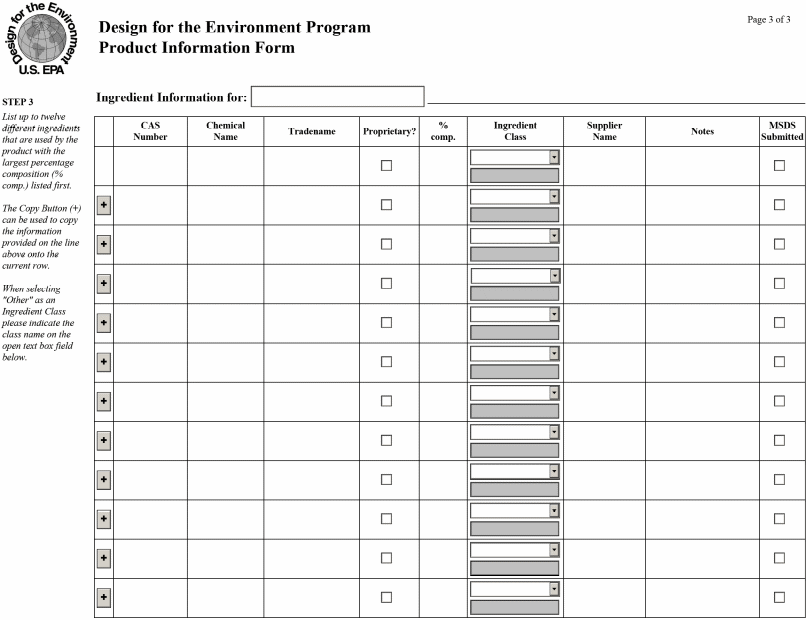
Task: Tick MSDS Submitted checkbox in the last row
Action: click(779, 598)
